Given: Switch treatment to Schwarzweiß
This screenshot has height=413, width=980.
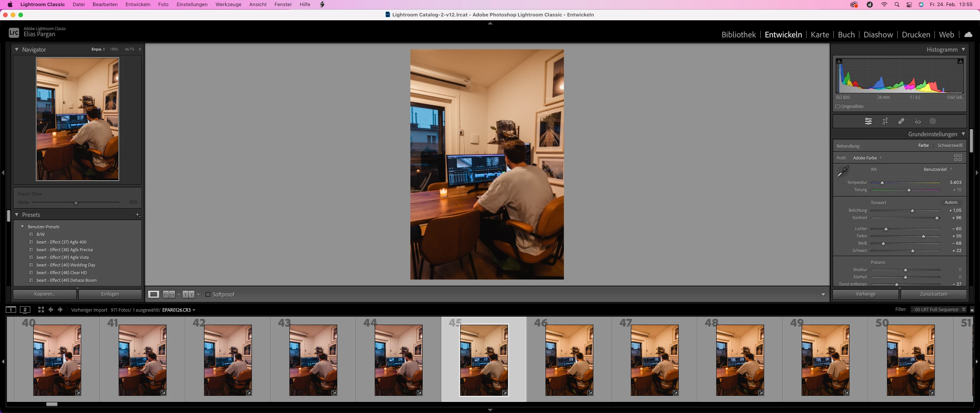Looking at the screenshot, I should pos(950,145).
